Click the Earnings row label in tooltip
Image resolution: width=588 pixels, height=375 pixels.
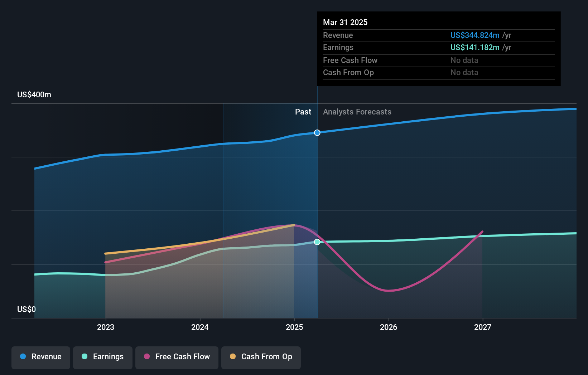[338, 48]
